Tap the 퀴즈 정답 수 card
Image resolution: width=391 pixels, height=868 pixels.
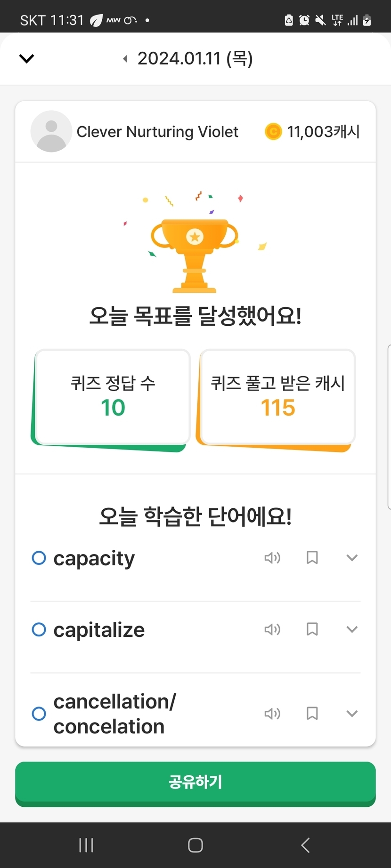[113, 397]
